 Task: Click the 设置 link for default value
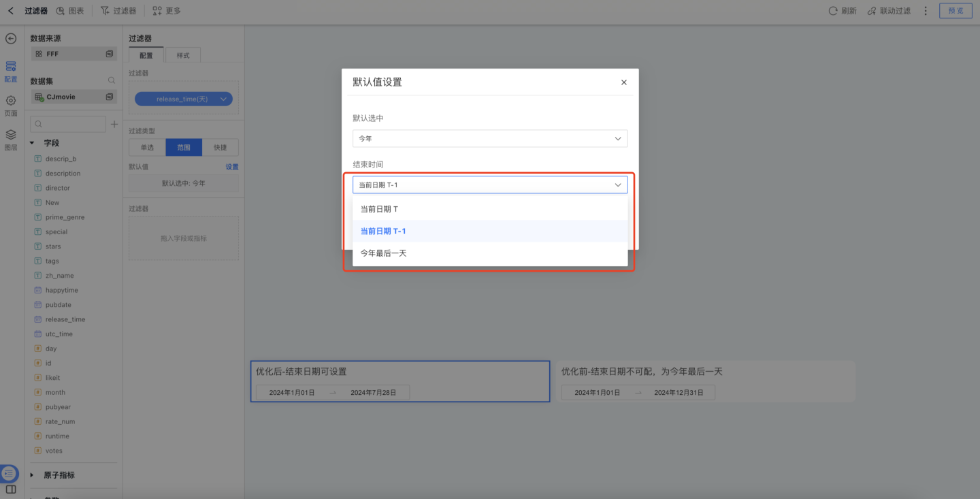(232, 167)
